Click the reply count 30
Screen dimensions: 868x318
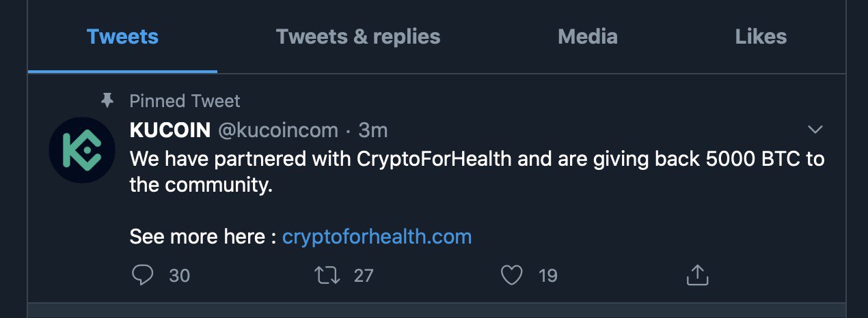coord(179,276)
